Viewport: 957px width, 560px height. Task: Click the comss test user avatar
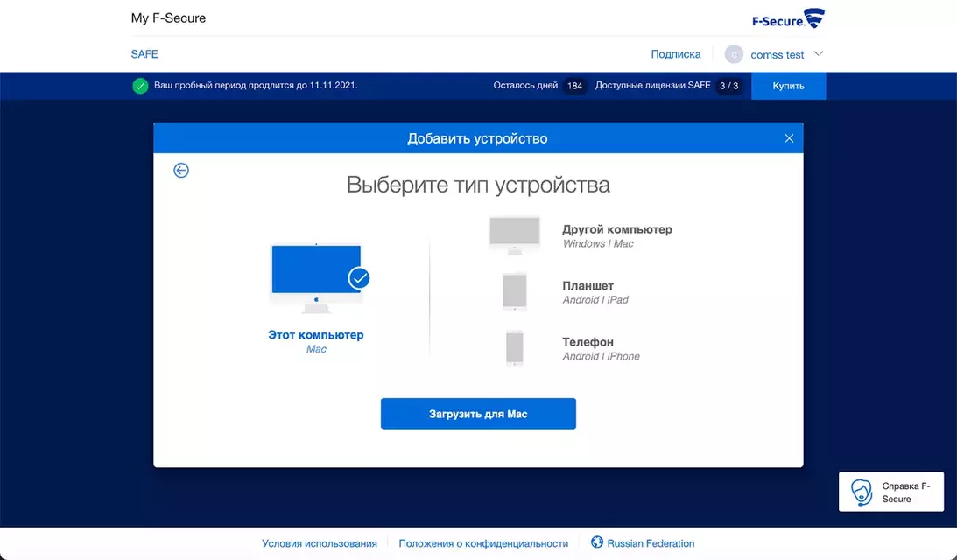pyautogui.click(x=734, y=54)
